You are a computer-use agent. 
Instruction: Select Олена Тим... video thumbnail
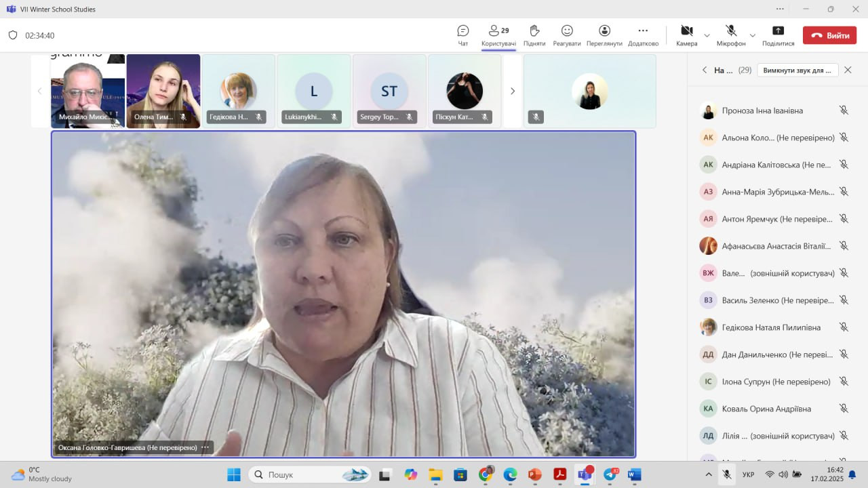tap(163, 91)
